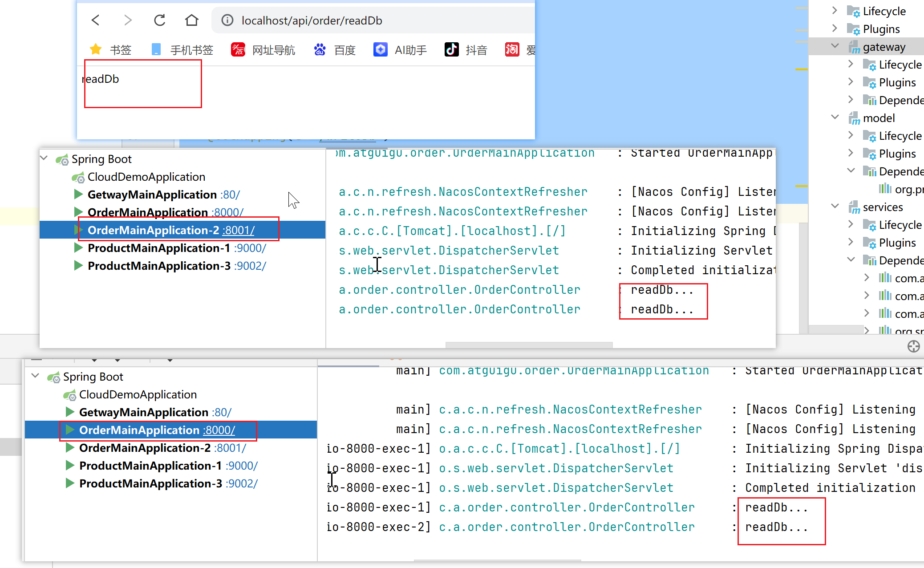Open the :8000/ link in lower panel
Screen dimensions: 924x568
pos(219,430)
